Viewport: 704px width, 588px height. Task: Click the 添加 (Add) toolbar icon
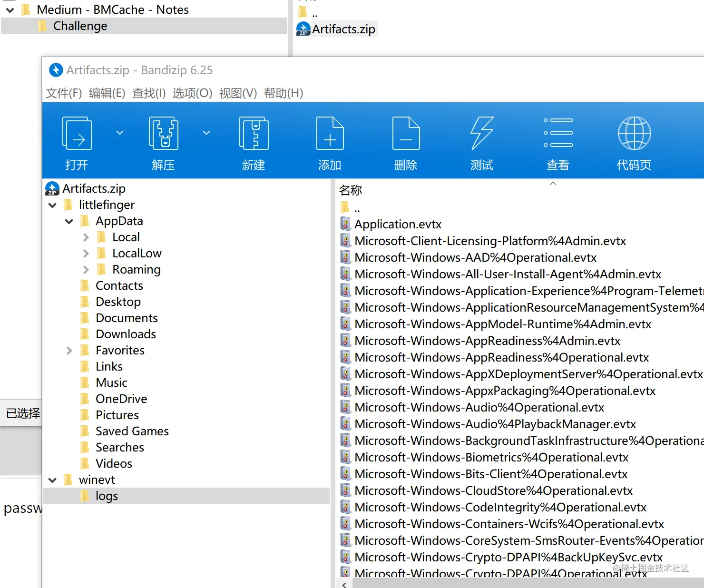pyautogui.click(x=330, y=134)
